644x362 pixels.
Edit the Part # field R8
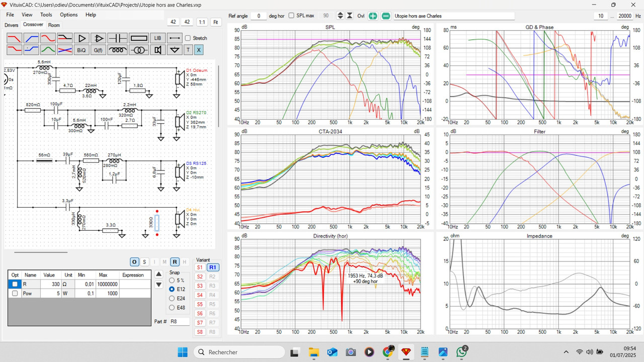click(180, 321)
